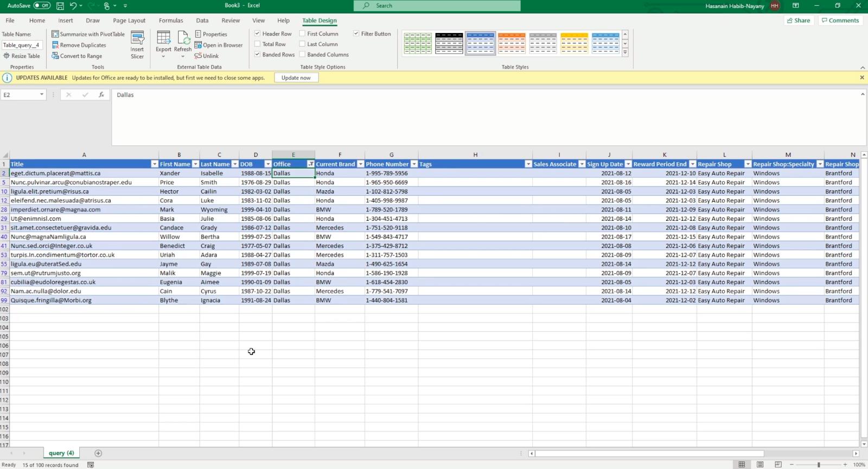Click the zoom slider handle
Image resolution: width=868 pixels, height=469 pixels.
[x=819, y=465]
